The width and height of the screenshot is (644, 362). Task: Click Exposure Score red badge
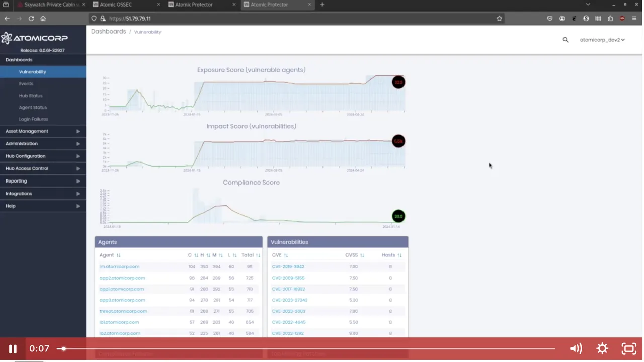tap(398, 82)
